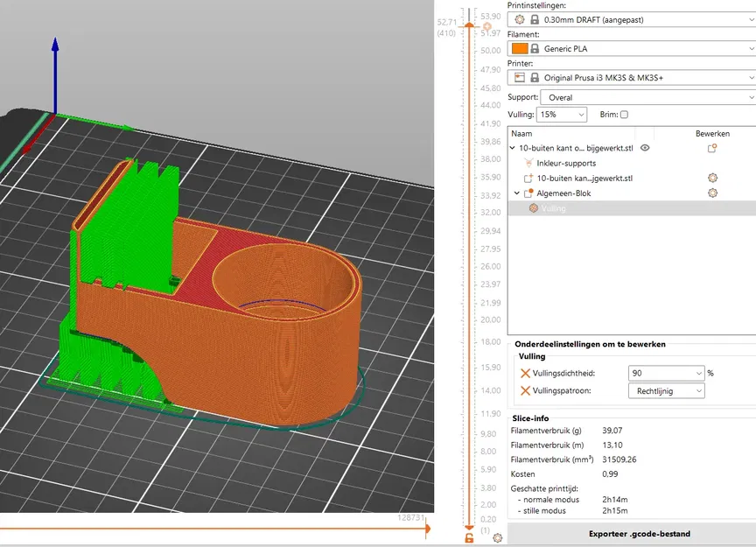Remove Vullingsdichtheid override with red X

point(525,374)
